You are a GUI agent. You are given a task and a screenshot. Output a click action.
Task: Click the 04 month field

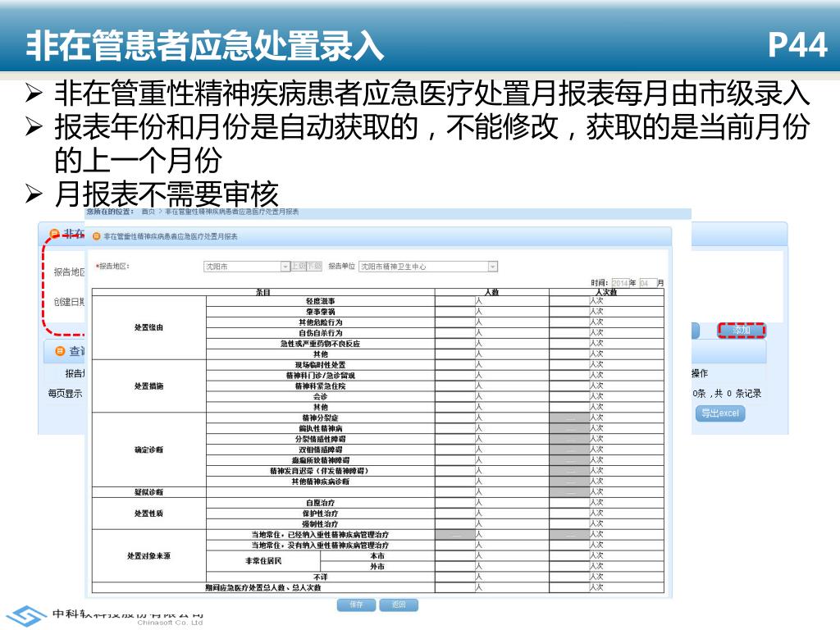tap(648, 283)
